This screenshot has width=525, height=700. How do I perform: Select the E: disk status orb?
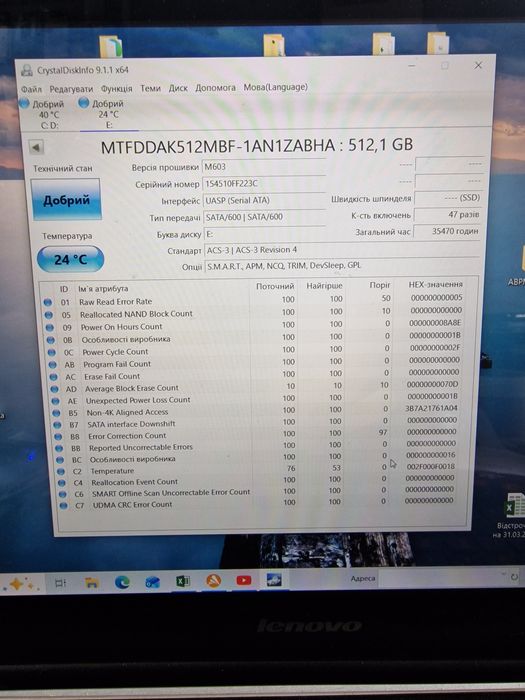[83, 103]
